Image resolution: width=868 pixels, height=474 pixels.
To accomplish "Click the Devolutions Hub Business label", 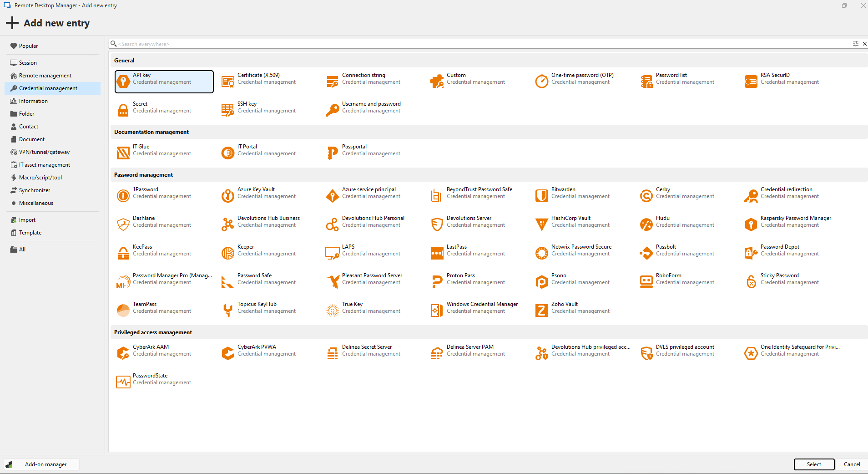I will (268, 218).
